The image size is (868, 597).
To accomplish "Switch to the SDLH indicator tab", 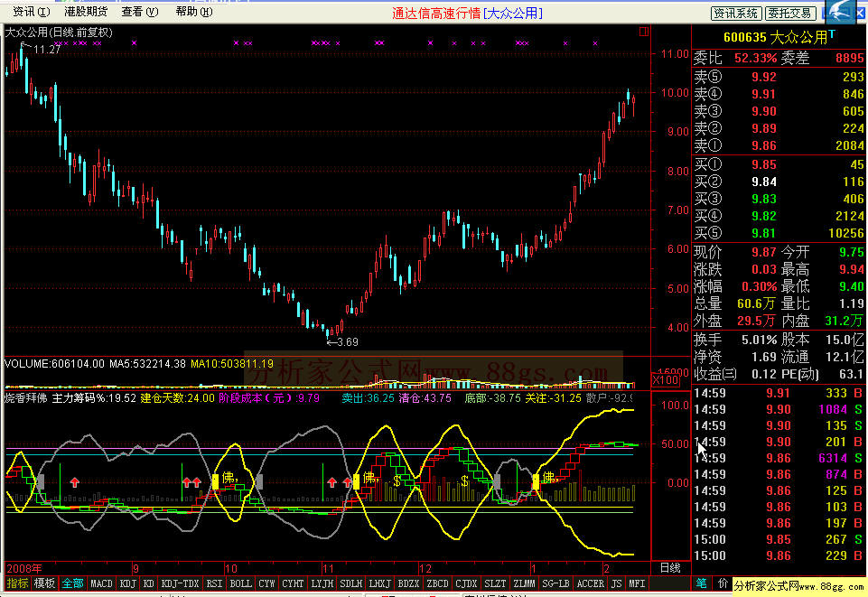I will click(x=351, y=583).
